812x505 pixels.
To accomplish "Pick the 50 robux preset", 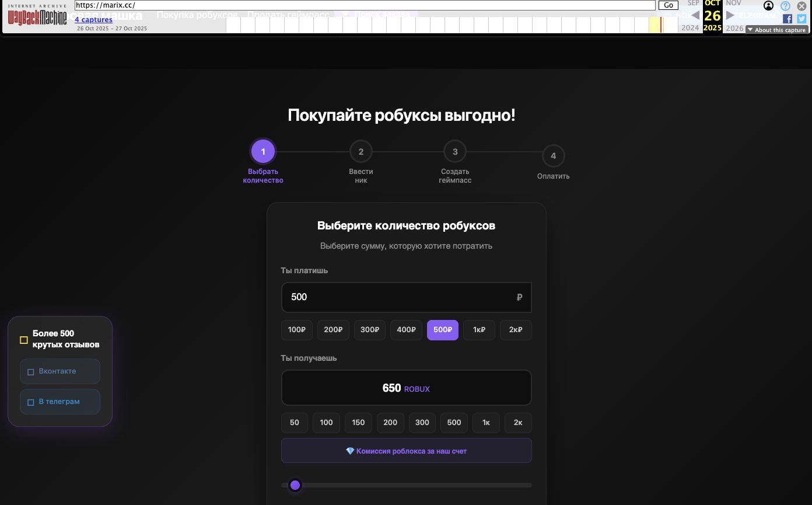I will pos(295,423).
